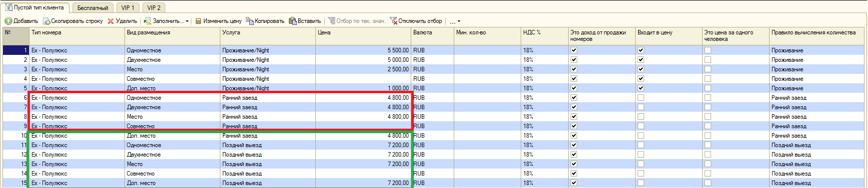Image resolution: width=868 pixels, height=188 pixels.
Task: Select Поздний выезд service cell in row 11
Action: (268, 145)
